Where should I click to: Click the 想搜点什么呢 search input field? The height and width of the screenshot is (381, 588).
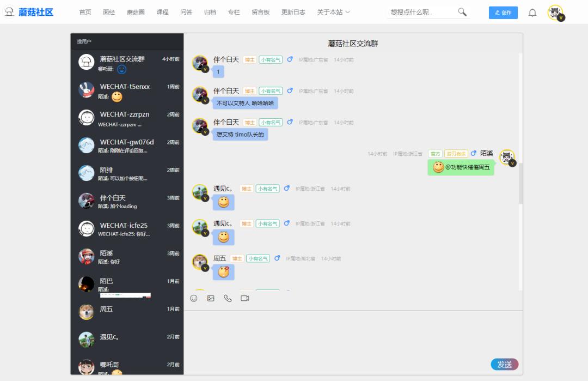(425, 11)
